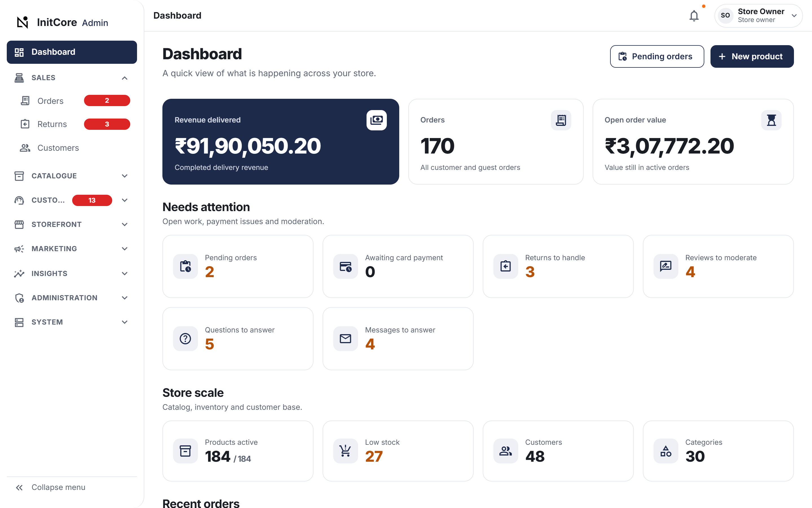The height and width of the screenshot is (508, 812).
Task: Click the ₹91,90,050.20 revenue value
Action: coord(248,146)
